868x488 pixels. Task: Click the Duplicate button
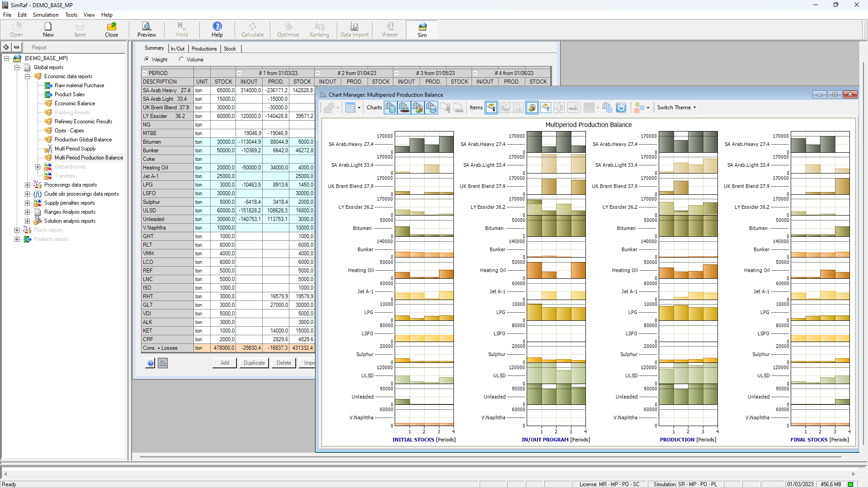click(254, 363)
